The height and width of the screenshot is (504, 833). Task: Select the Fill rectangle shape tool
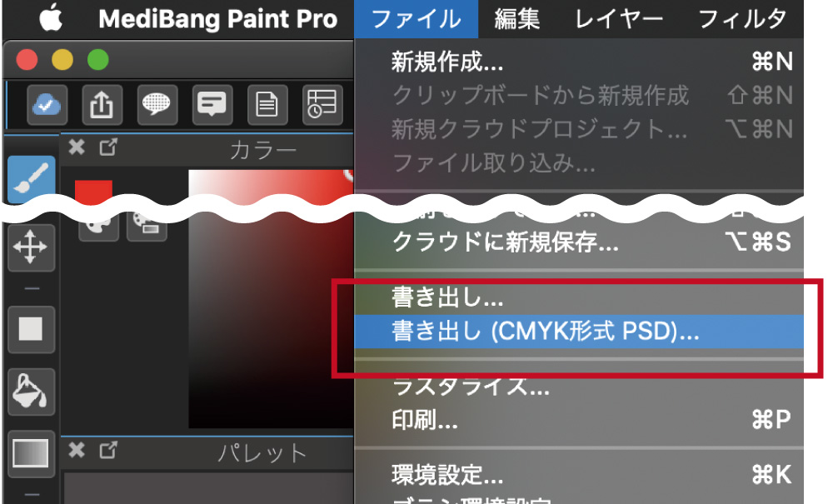point(32,329)
